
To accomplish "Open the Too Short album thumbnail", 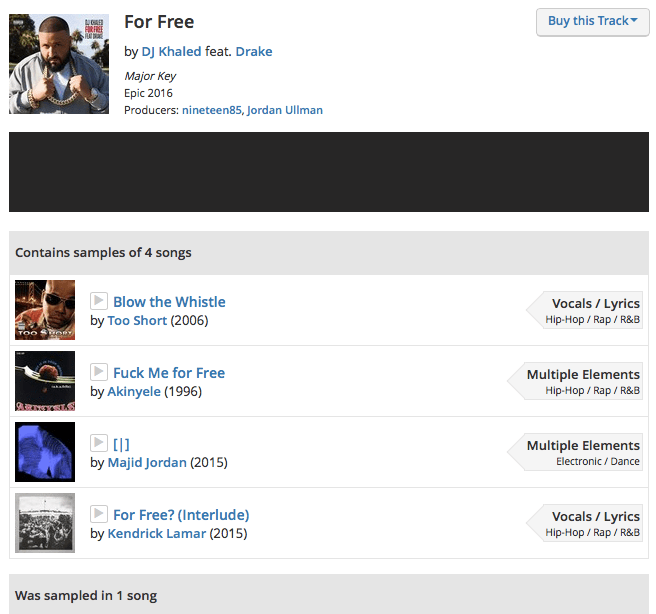I will 45,310.
